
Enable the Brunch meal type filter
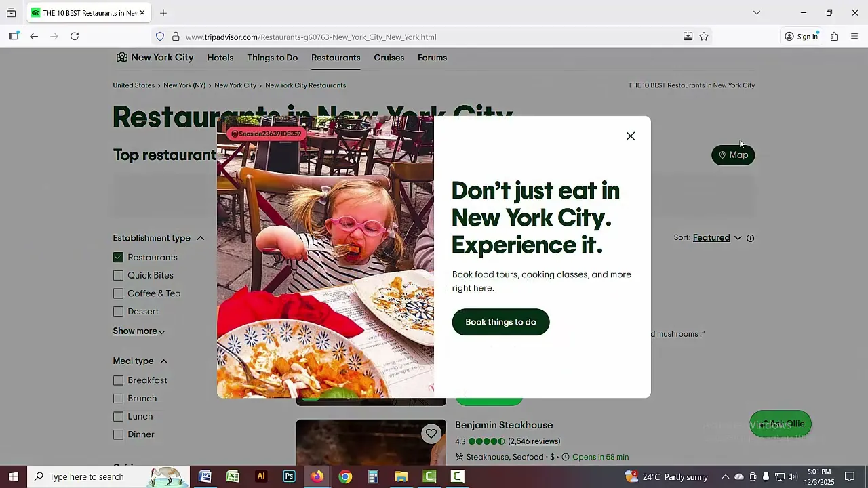pos(119,399)
